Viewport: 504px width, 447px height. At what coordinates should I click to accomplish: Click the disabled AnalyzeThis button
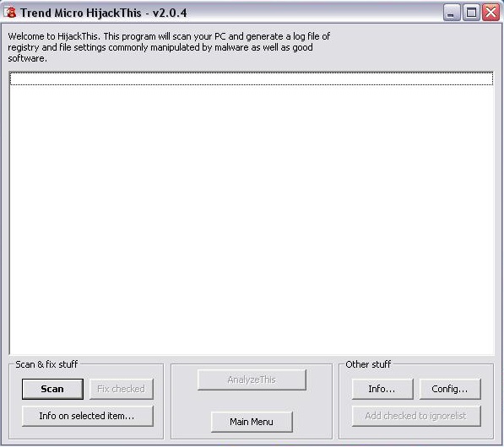pos(252,380)
